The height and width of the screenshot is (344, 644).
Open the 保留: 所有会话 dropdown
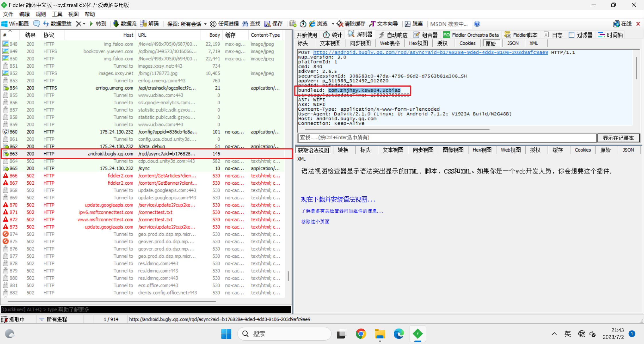[187, 24]
